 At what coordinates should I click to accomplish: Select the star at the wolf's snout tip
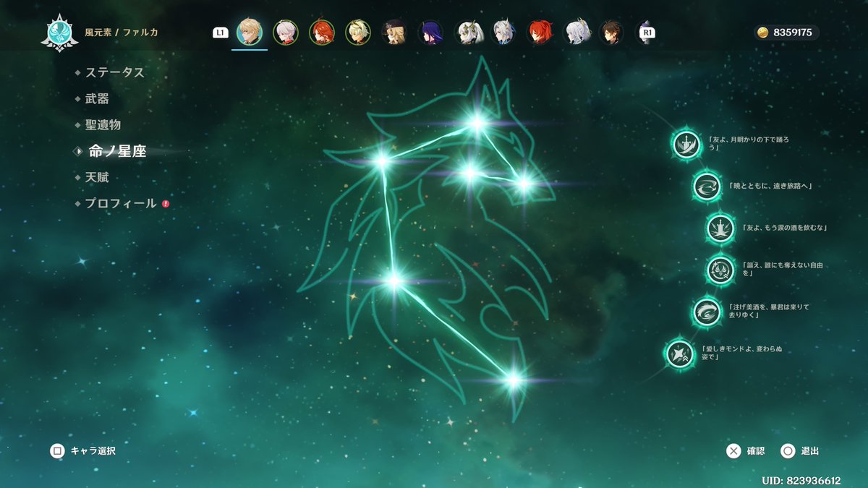click(x=524, y=184)
